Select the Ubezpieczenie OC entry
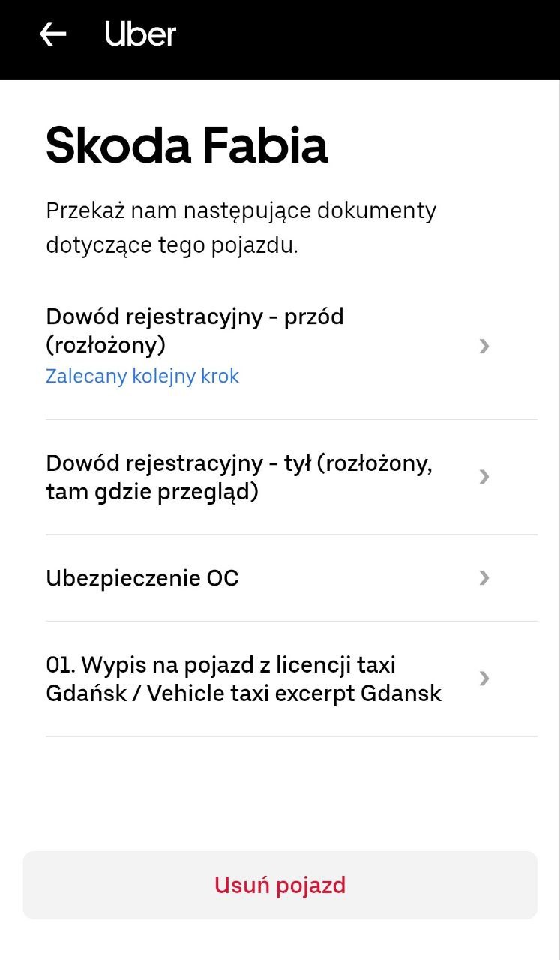Image resolution: width=560 pixels, height=960 pixels. coord(142,578)
